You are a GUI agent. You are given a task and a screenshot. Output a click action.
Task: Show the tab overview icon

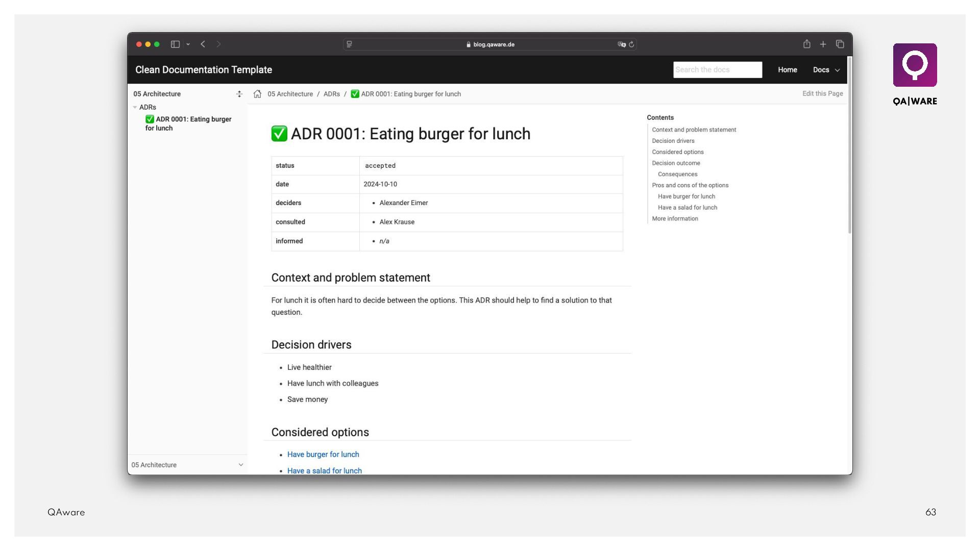point(840,44)
